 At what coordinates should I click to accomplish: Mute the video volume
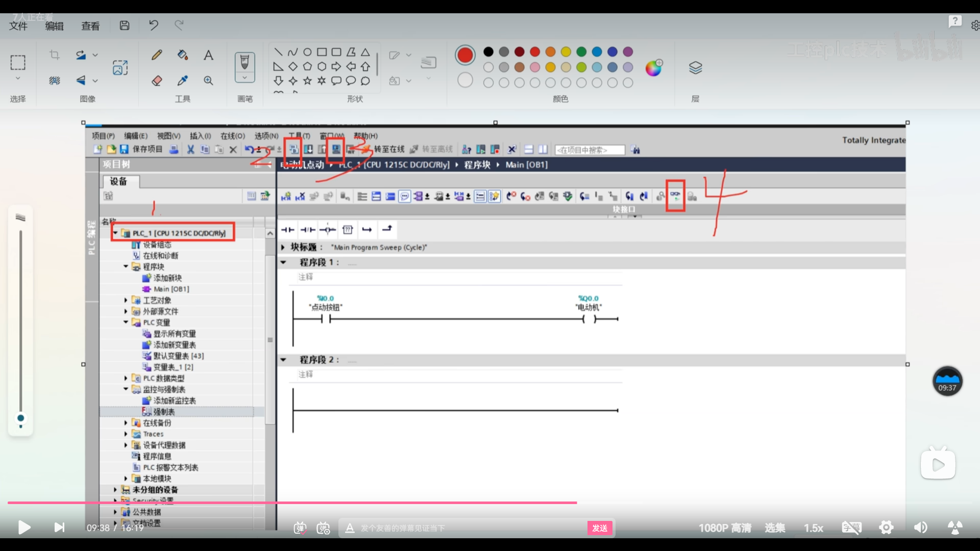click(x=920, y=528)
